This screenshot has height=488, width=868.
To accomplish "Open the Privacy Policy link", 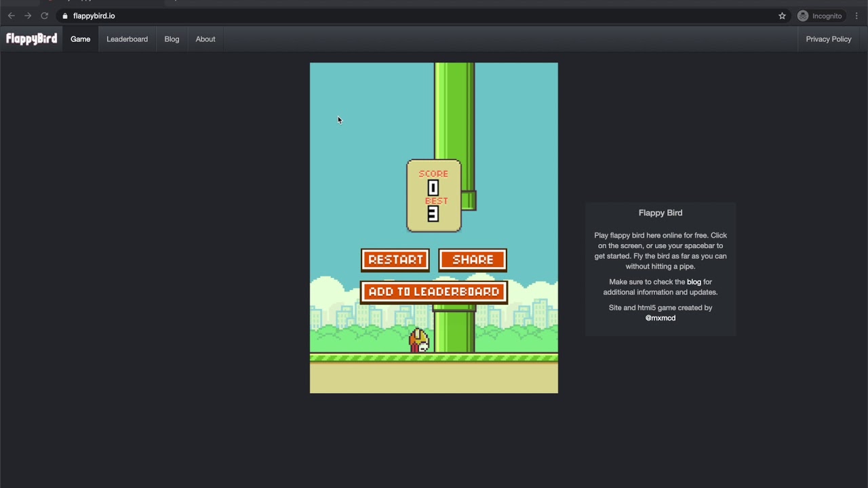I will click(x=828, y=39).
